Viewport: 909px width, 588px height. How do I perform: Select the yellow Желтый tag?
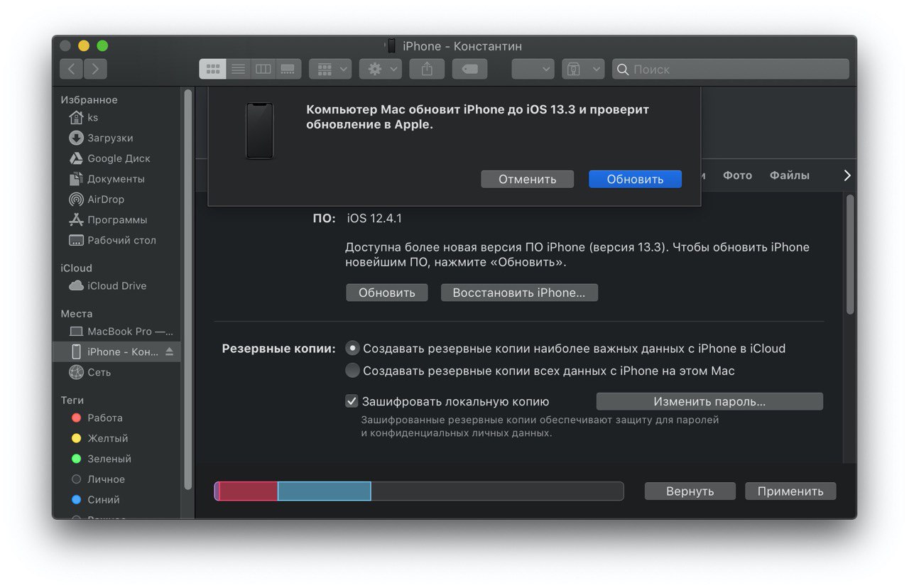click(117, 438)
